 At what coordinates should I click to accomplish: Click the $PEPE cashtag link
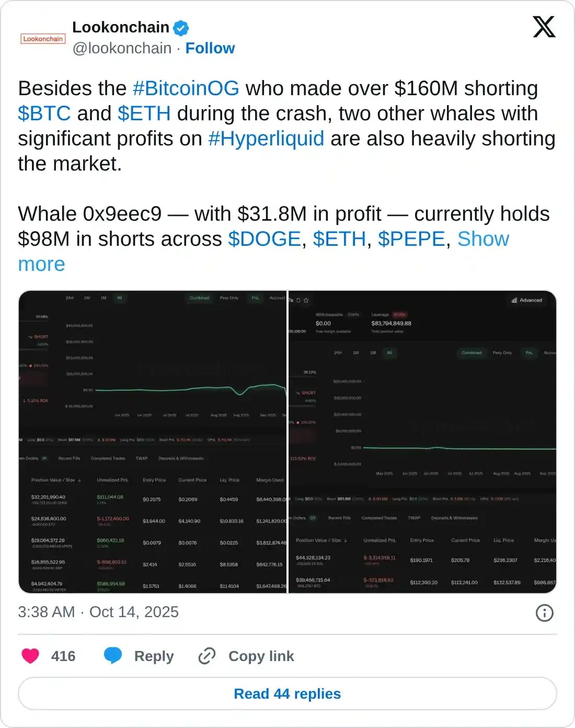(x=411, y=239)
